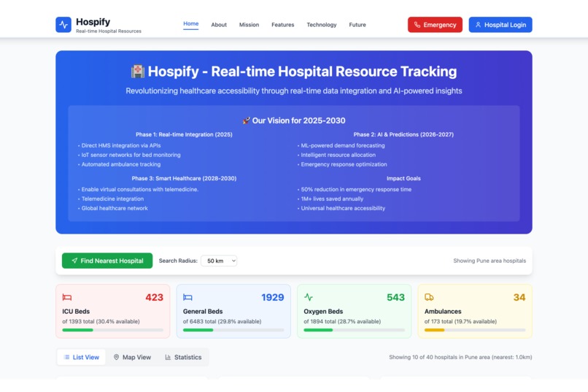The image size is (588, 392).
Task: Click the rocket icon beside Our Vision
Action: pyautogui.click(x=246, y=120)
